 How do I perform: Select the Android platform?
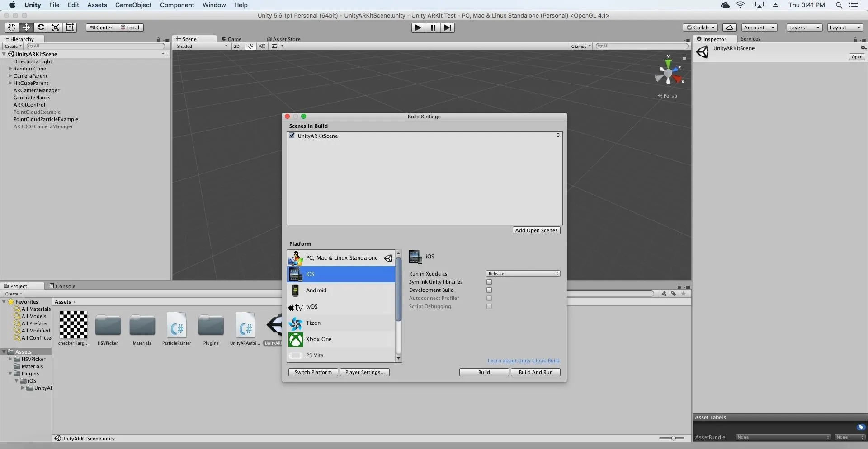pyautogui.click(x=341, y=290)
